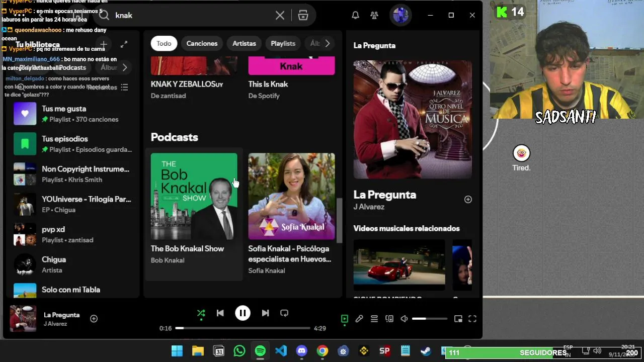Screen dimensions: 644x362
Task: Open Chigua artist in library
Action: coord(72,264)
